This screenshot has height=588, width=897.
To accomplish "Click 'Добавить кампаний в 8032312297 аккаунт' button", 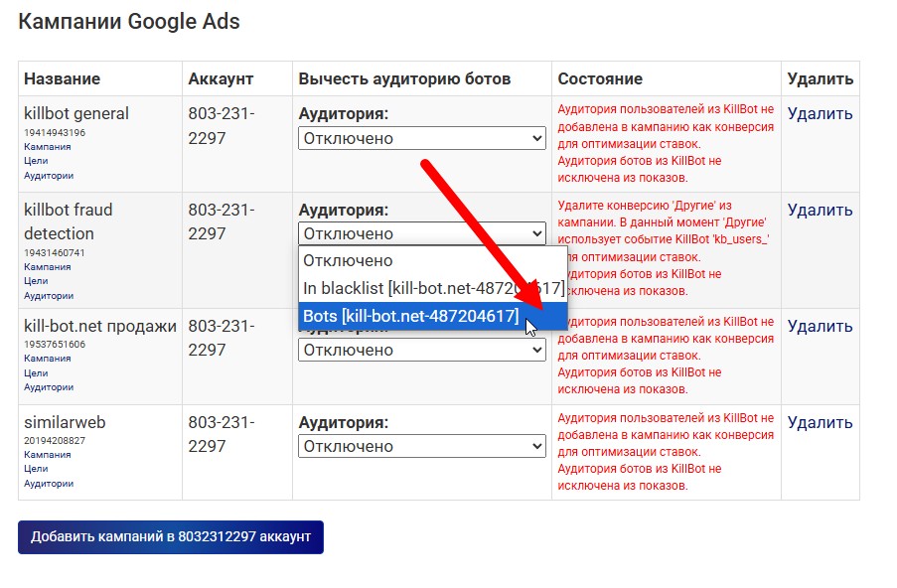I will [x=171, y=537].
